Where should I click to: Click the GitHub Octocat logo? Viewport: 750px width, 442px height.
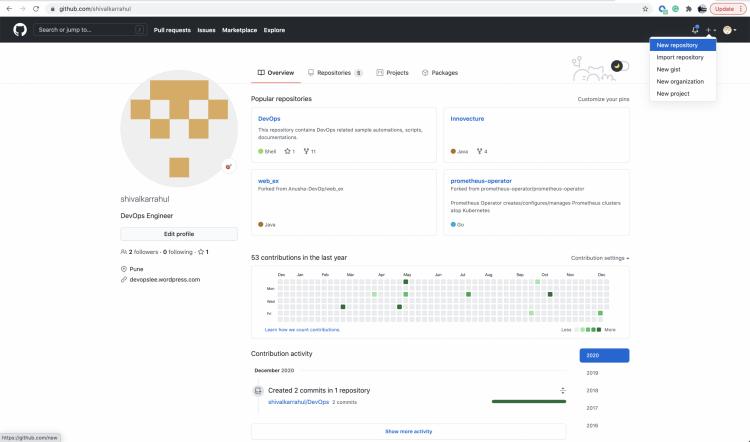(x=20, y=30)
